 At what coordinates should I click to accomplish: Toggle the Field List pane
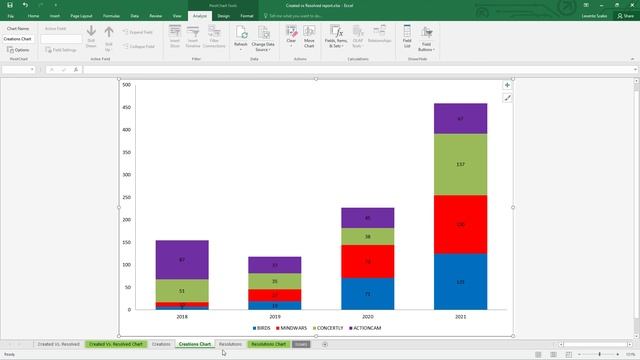(407, 37)
